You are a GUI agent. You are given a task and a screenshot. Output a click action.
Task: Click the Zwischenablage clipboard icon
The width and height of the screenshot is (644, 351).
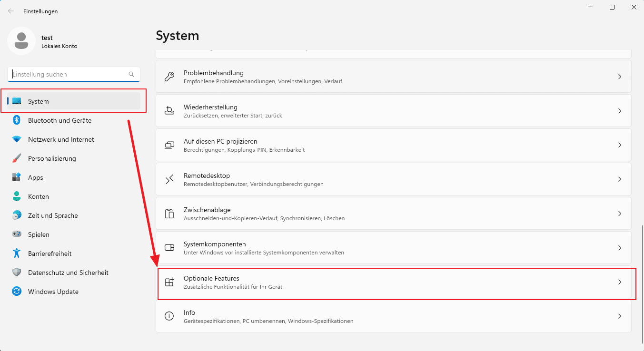[x=169, y=213]
